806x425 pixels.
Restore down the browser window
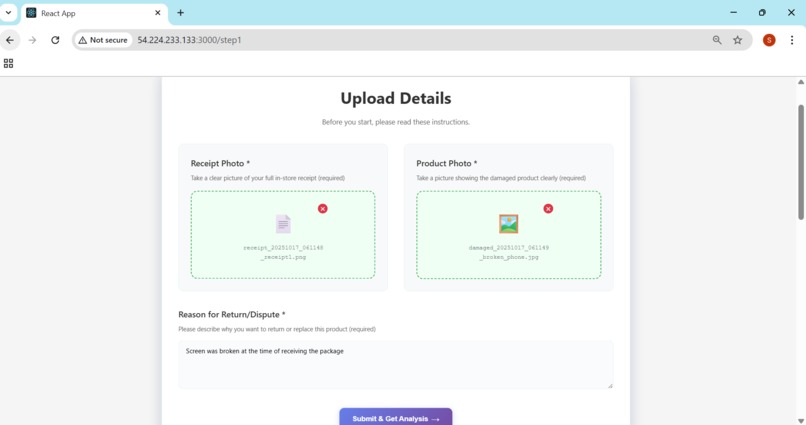[x=762, y=13]
